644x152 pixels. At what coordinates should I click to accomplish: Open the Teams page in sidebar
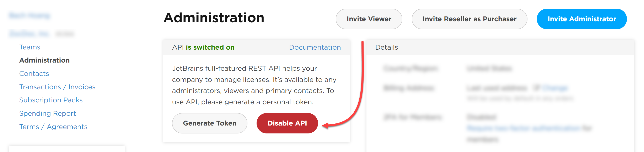click(x=29, y=47)
